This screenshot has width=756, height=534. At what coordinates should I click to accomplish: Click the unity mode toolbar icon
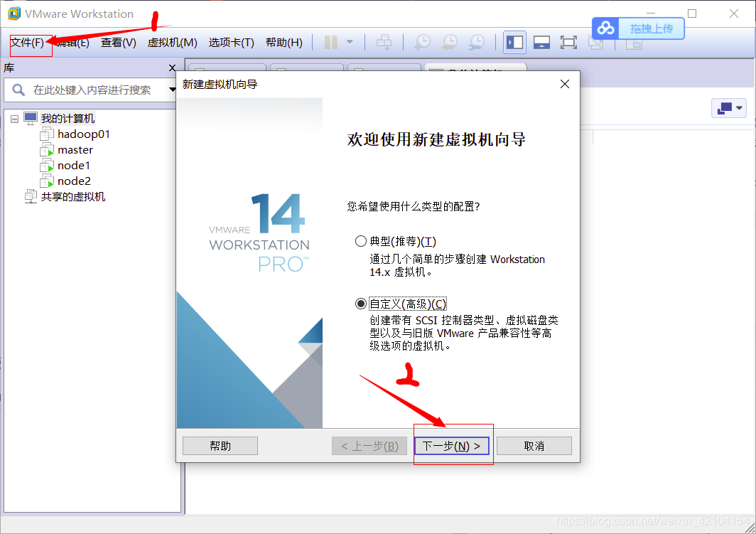pyautogui.click(x=596, y=43)
